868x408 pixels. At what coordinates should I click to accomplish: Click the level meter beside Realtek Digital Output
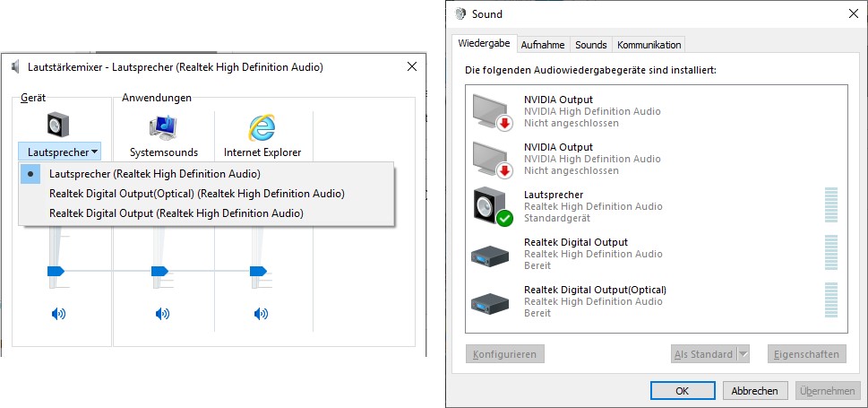coord(831,253)
